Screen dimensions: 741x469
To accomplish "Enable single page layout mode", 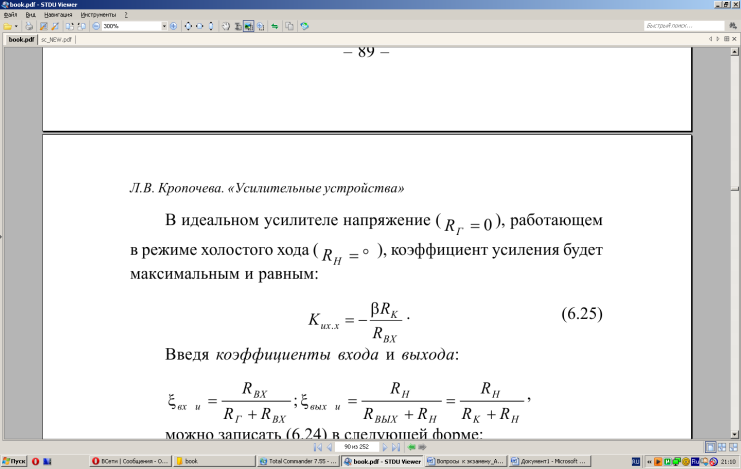I will click(x=710, y=447).
